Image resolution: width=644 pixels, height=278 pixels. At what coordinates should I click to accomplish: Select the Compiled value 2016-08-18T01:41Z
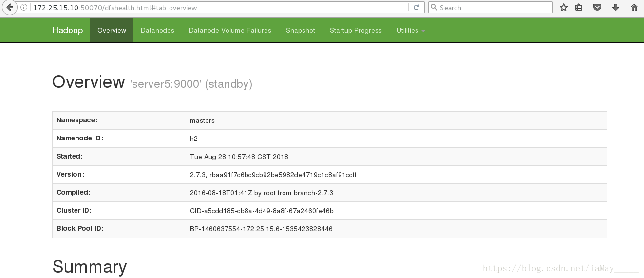coord(262,193)
